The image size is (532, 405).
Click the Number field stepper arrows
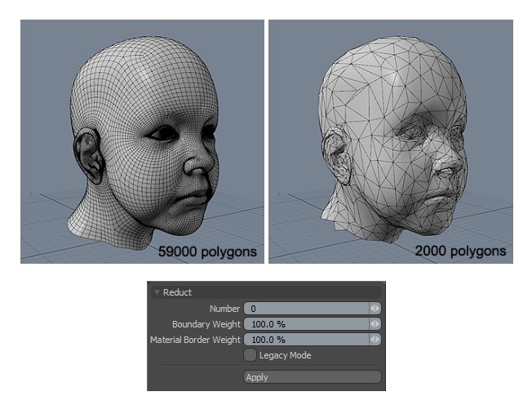click(375, 309)
